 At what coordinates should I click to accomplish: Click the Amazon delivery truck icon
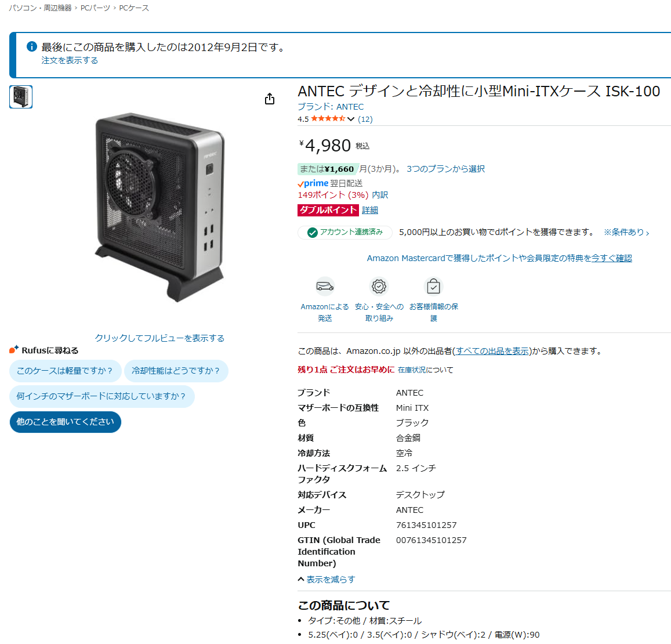pyautogui.click(x=325, y=287)
